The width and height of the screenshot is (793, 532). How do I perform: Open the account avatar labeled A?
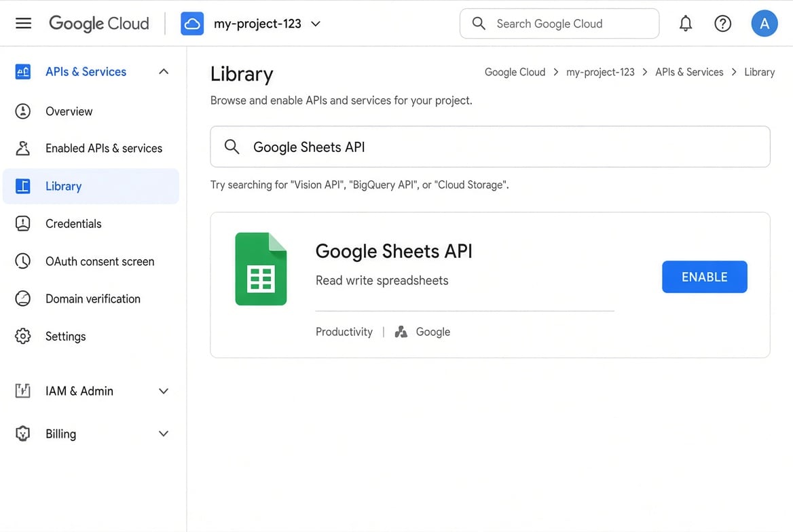coord(764,23)
